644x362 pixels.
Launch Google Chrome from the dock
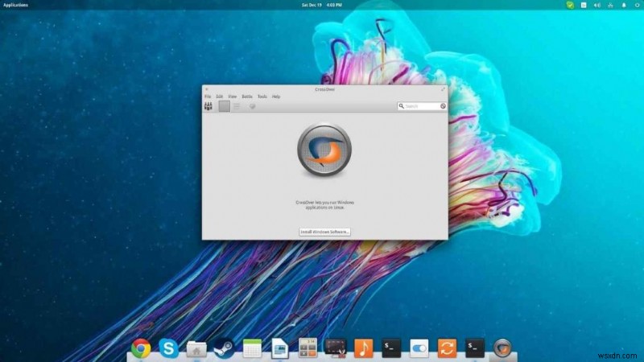coord(141,348)
